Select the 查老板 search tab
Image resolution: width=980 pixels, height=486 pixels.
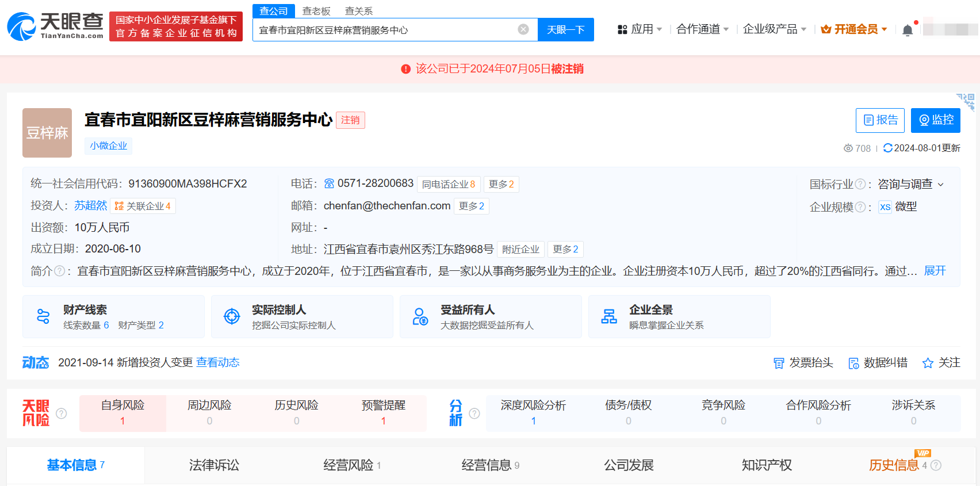pyautogui.click(x=316, y=11)
